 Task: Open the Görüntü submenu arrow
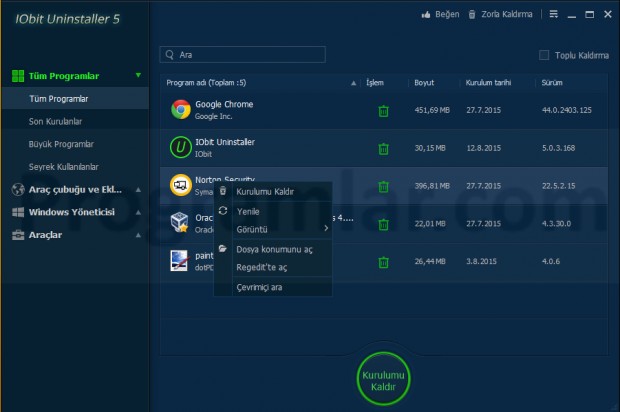point(326,228)
